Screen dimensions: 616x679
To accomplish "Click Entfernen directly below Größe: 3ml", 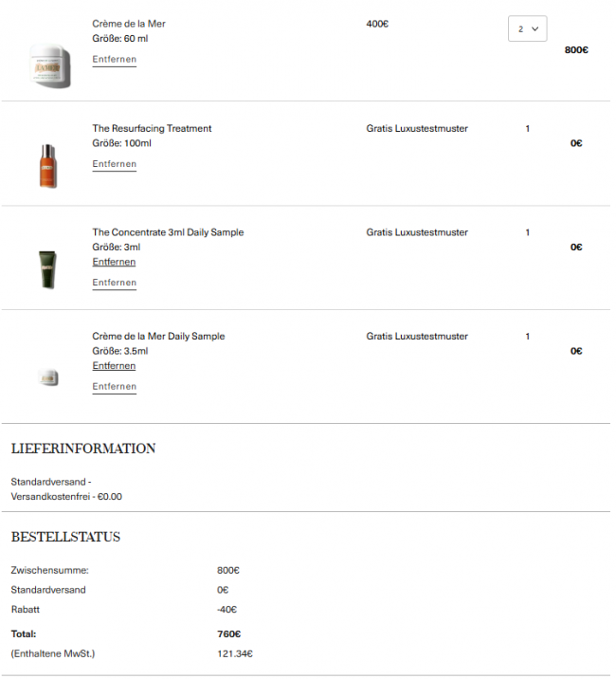I will tap(114, 262).
